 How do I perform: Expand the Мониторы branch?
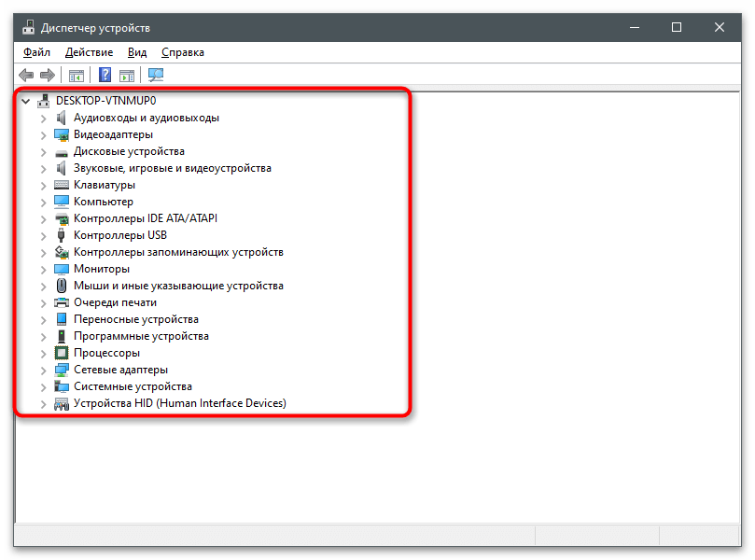tap(43, 270)
